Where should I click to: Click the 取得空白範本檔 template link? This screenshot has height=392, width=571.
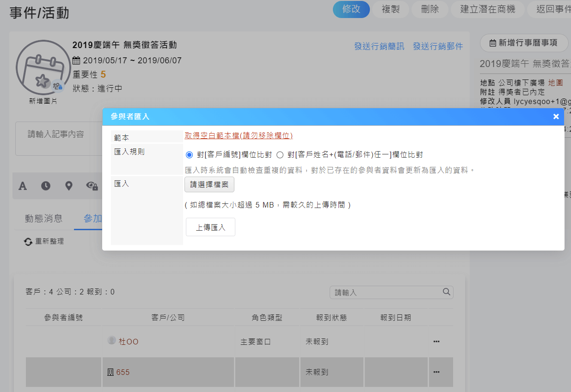point(239,135)
